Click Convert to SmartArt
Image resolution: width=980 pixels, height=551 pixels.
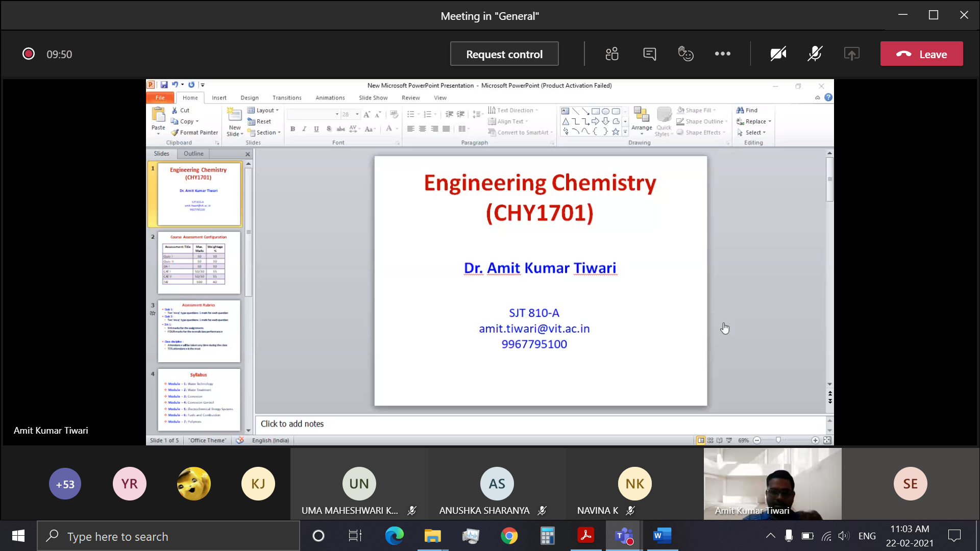tap(521, 132)
